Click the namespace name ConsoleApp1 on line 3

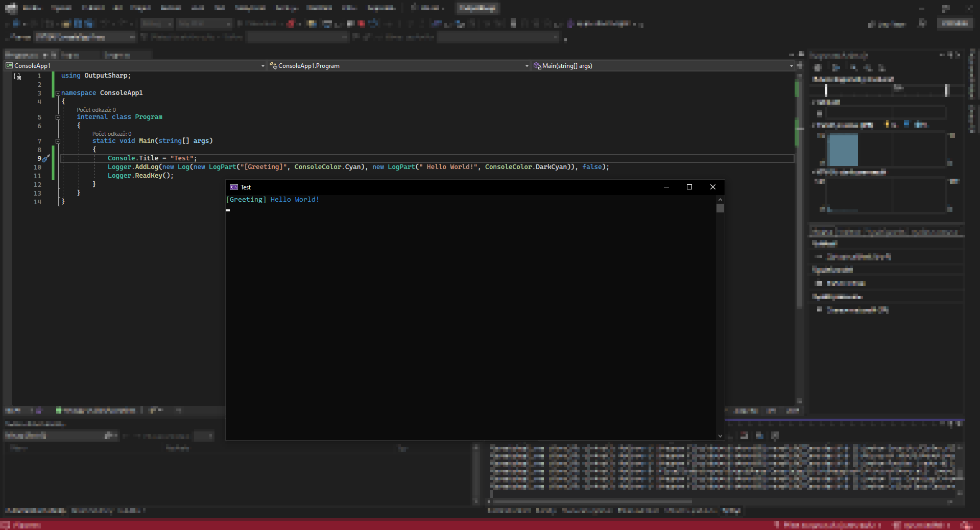122,93
